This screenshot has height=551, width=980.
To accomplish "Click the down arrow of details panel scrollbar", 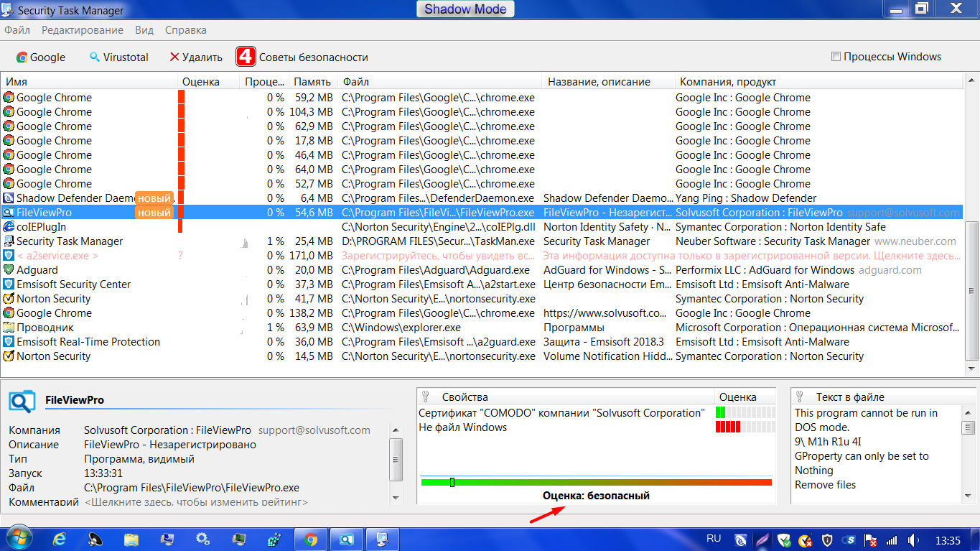I will click(395, 497).
